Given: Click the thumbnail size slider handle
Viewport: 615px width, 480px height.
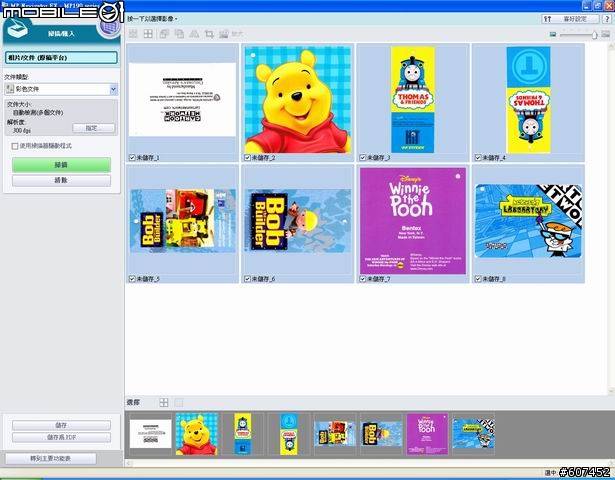Looking at the screenshot, I should click(594, 35).
